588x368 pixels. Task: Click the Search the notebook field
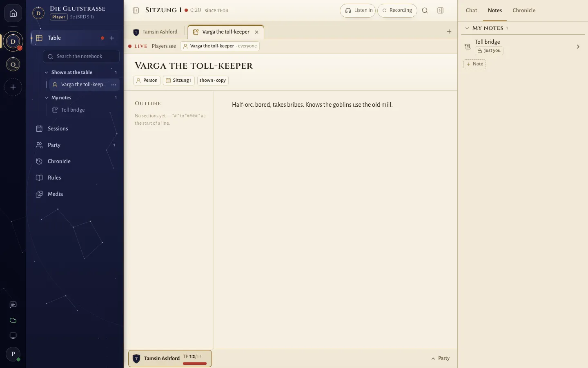click(x=81, y=56)
